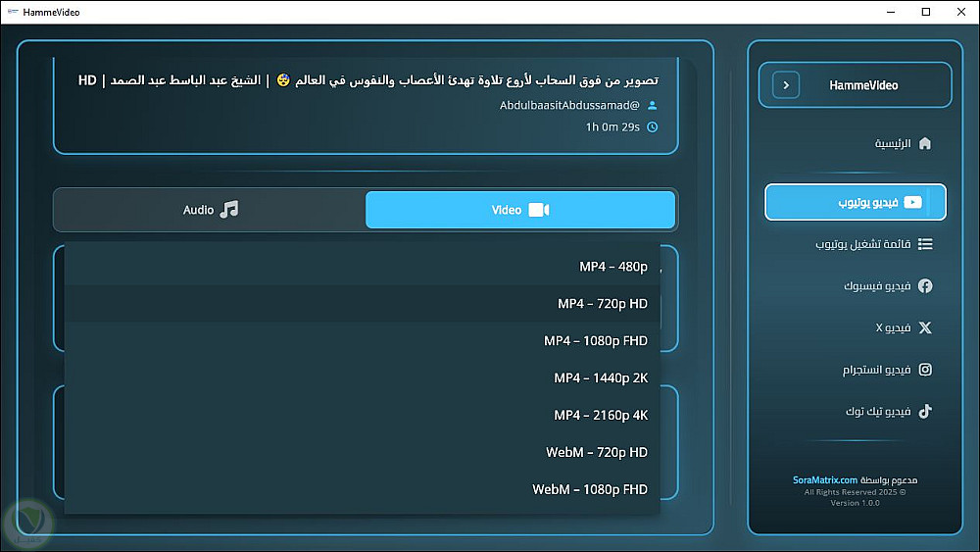Switch to the Video tab
This screenshot has width=980, height=552.
pyautogui.click(x=520, y=210)
